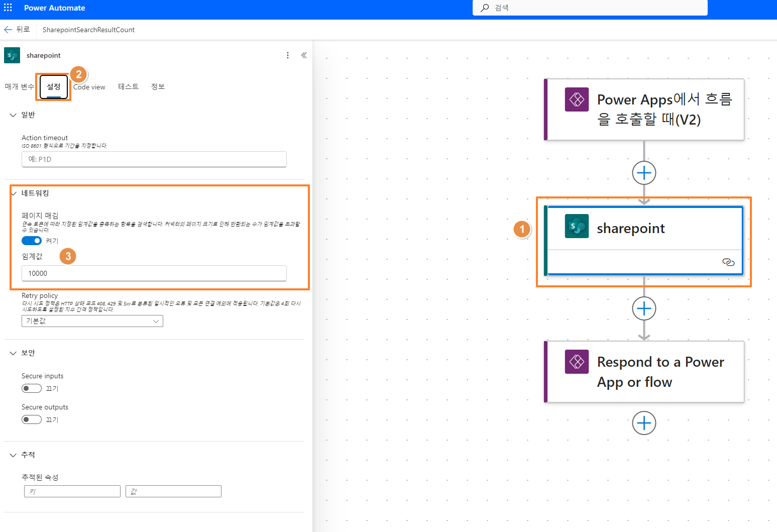Click the Retry policy label
The image size is (777, 532).
click(40, 295)
